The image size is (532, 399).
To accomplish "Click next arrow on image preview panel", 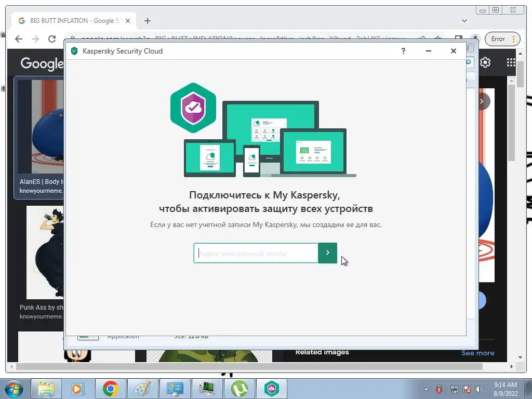I will tap(482, 101).
